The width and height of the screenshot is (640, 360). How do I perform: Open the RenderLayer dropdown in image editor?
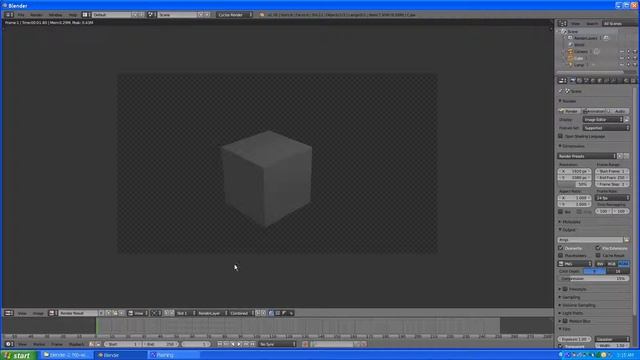coord(212,313)
